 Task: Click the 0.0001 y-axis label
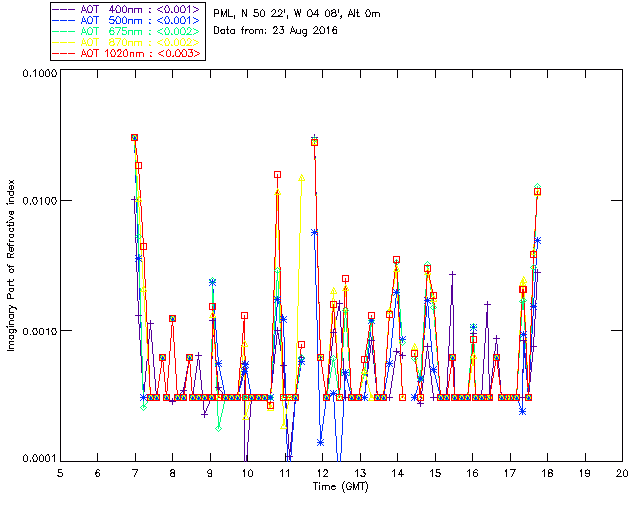tap(39, 459)
